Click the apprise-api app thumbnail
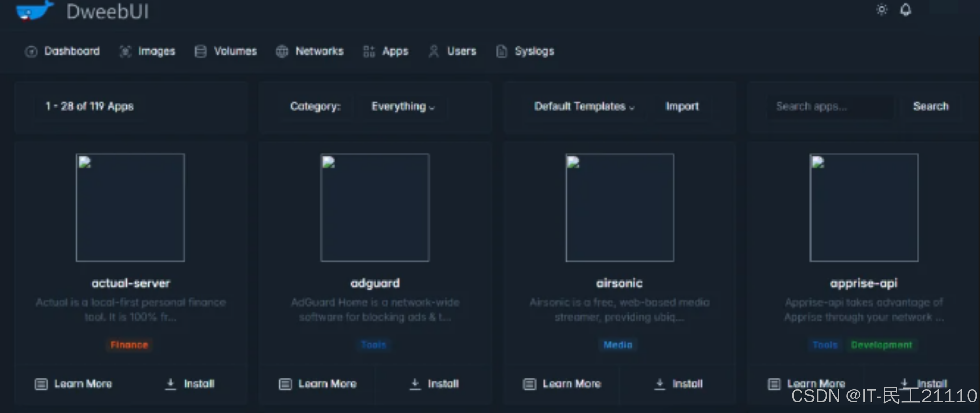This screenshot has height=413, width=980. click(x=864, y=207)
